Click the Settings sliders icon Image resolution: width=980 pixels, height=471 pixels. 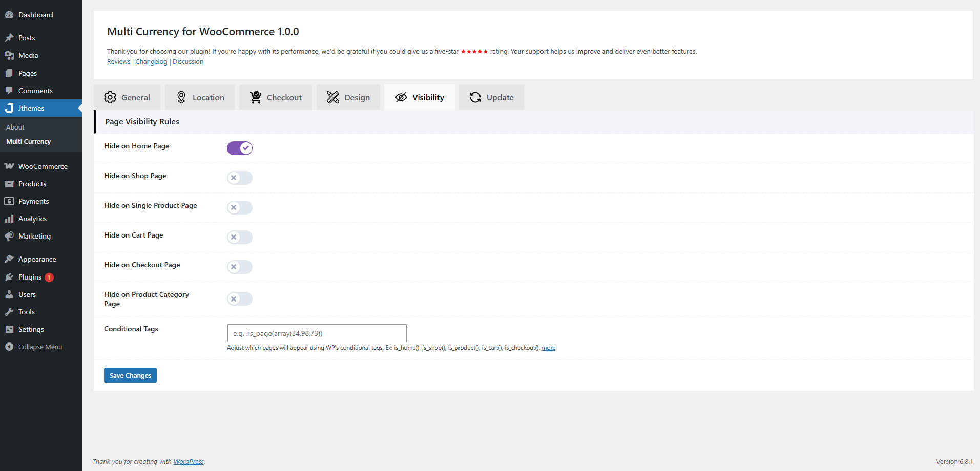(x=9, y=329)
